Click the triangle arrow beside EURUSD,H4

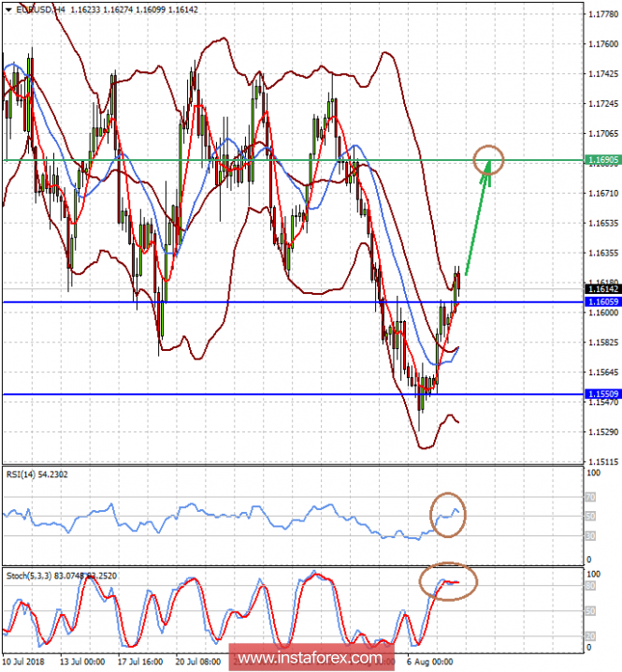click(8, 10)
